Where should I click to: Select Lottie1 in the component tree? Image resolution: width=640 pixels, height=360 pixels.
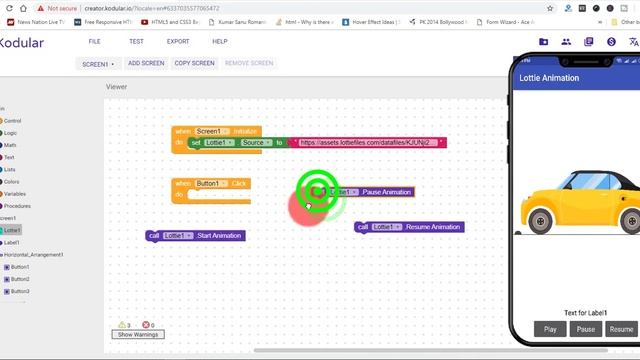(11, 230)
